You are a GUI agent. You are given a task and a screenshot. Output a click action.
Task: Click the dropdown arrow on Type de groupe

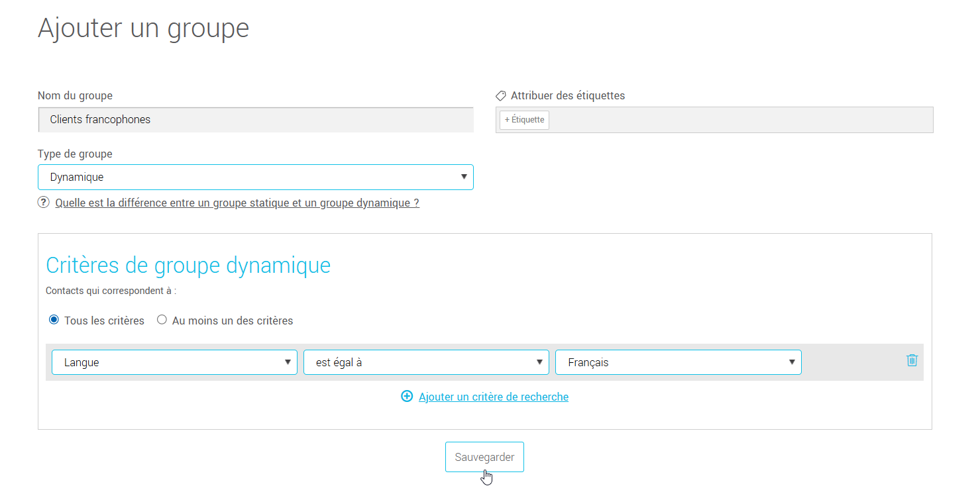464,177
